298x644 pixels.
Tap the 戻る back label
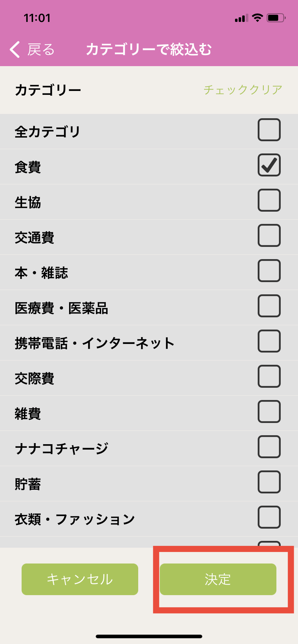click(x=41, y=50)
